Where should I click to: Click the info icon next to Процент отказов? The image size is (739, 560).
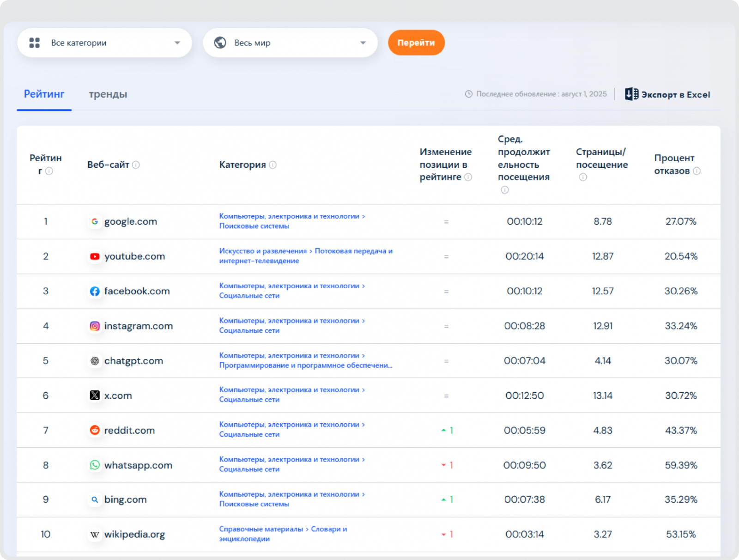[697, 171]
